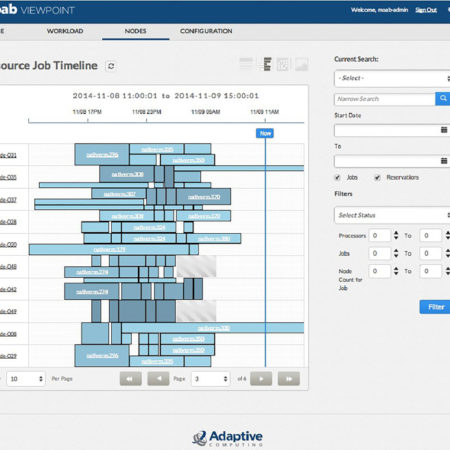
Task: Open the Start Date calendar icon
Action: point(444,130)
